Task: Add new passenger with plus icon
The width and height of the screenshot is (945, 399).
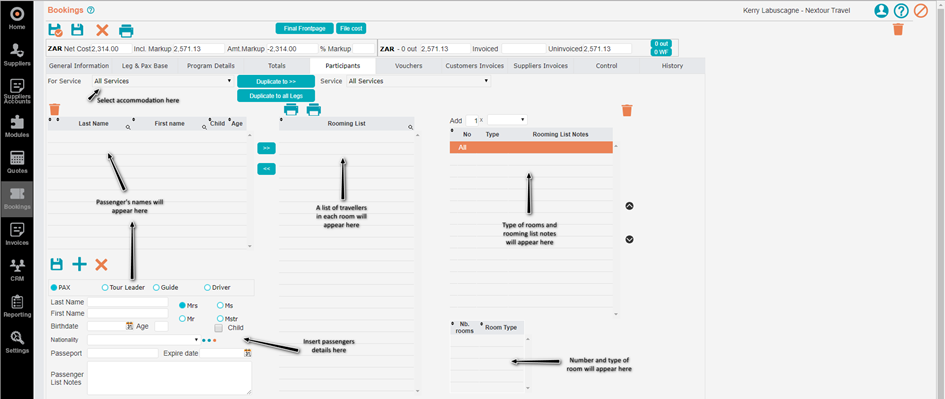Action: 80,264
